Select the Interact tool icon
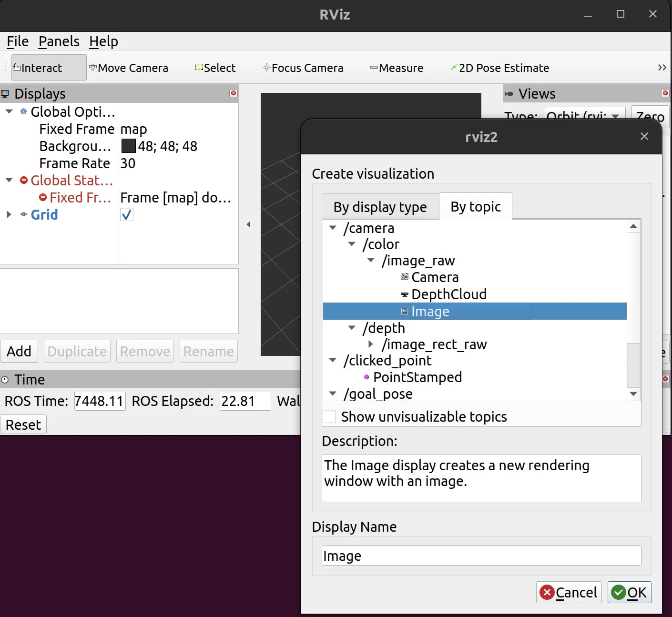The image size is (672, 617). pyautogui.click(x=17, y=68)
